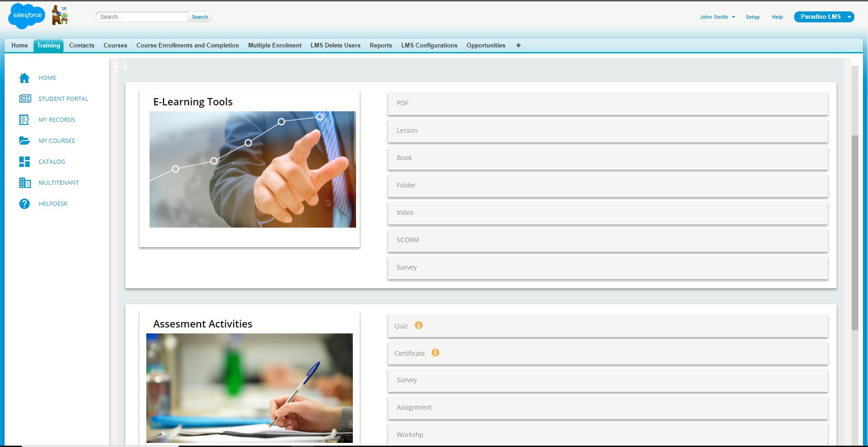Viewport: 868px width, 447px height.
Task: Select the Folder e-learning tool
Action: (x=608, y=186)
